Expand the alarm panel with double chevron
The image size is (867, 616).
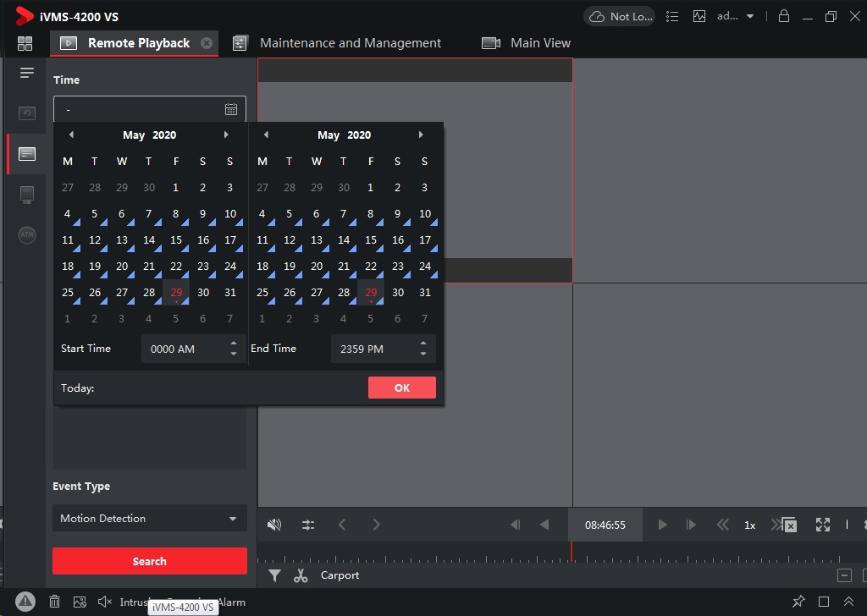tap(848, 602)
